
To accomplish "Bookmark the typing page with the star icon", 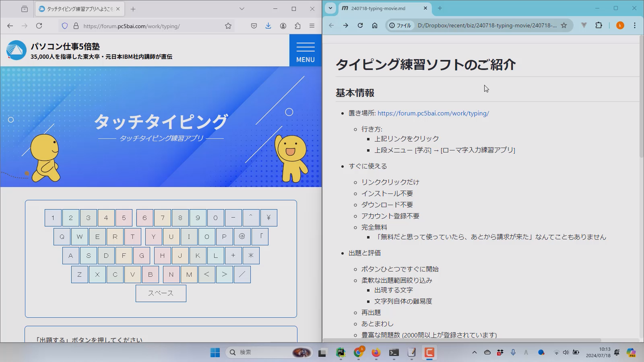I will [228, 26].
